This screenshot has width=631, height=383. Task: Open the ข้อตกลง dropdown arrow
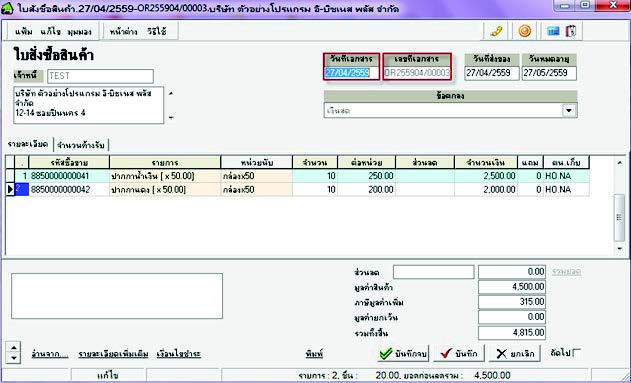569,110
